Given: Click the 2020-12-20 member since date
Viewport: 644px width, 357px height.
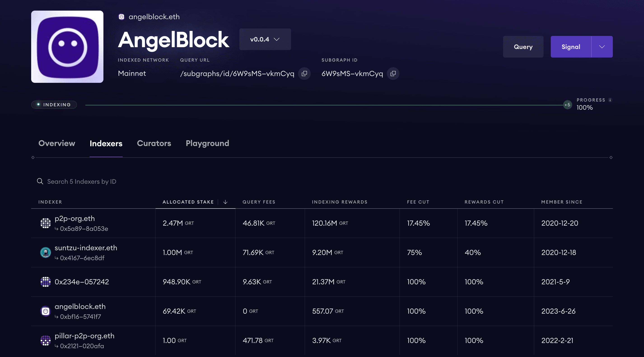Looking at the screenshot, I should click(560, 223).
